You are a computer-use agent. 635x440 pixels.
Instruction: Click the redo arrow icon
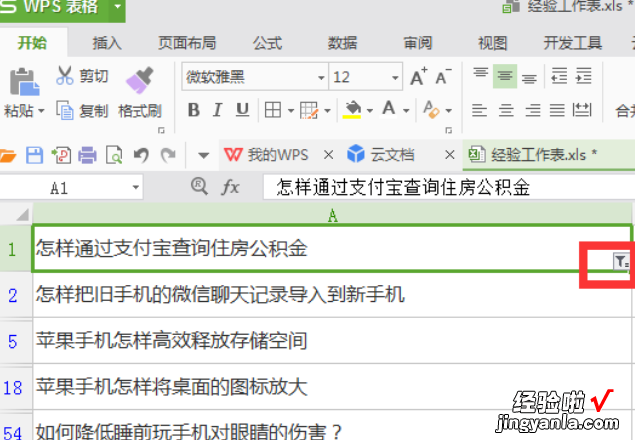click(x=168, y=156)
